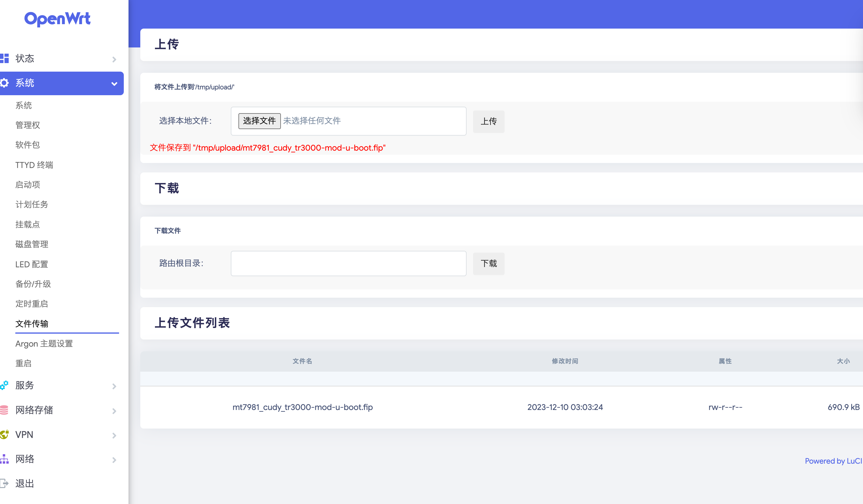Open the 备份/升级 menu item
Viewport: 863px width, 504px height.
pos(33,284)
